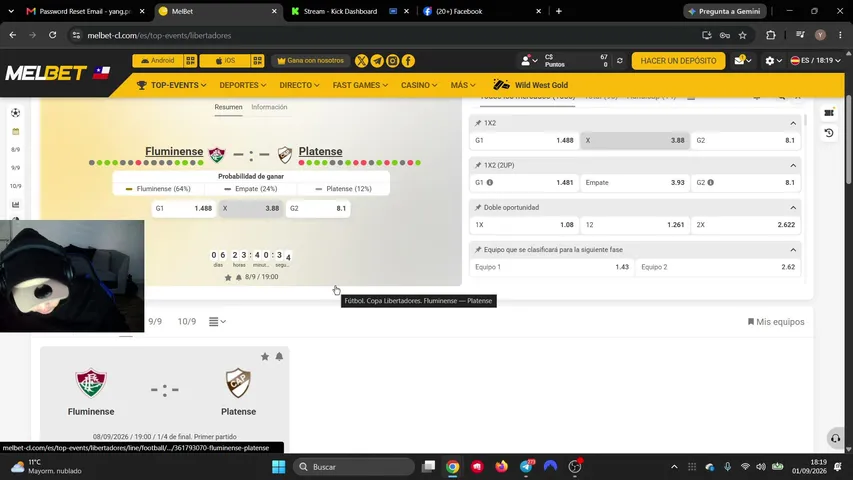Open the Wild West Gold promo
853x480 pixels.
(x=530, y=85)
